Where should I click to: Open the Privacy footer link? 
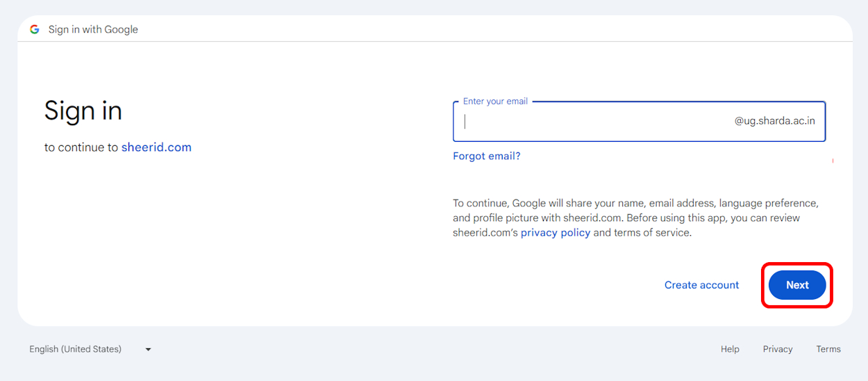[777, 349]
